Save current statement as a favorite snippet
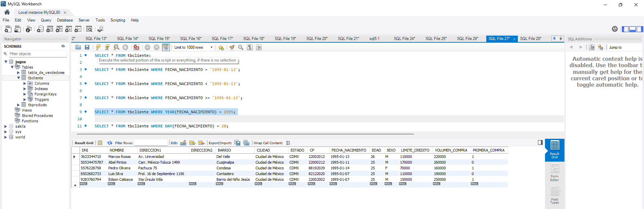644x209 pixels. [x=221, y=47]
